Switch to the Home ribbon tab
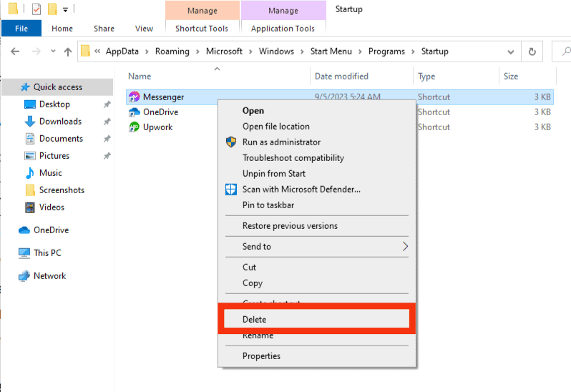This screenshot has width=571, height=392. 62,29
